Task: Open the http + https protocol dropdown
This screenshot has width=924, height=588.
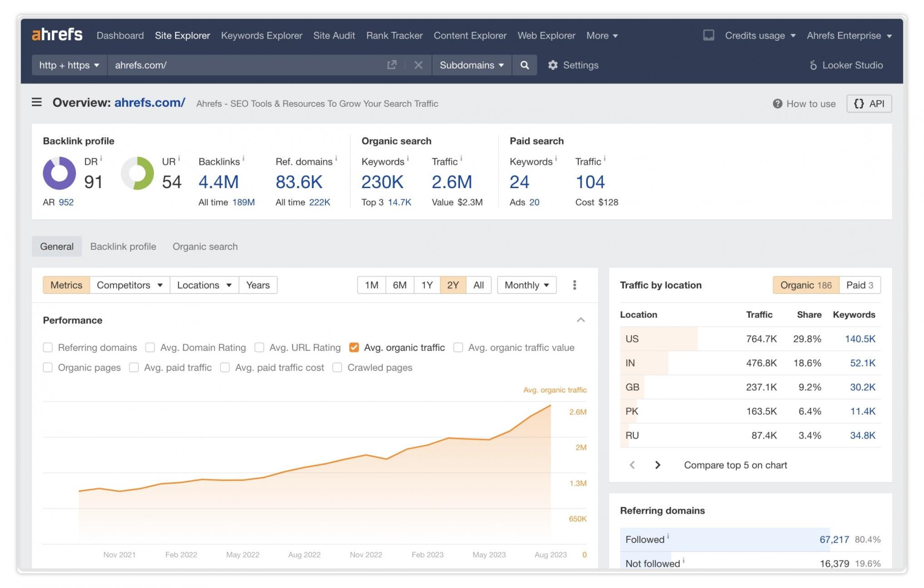Action: pos(69,65)
